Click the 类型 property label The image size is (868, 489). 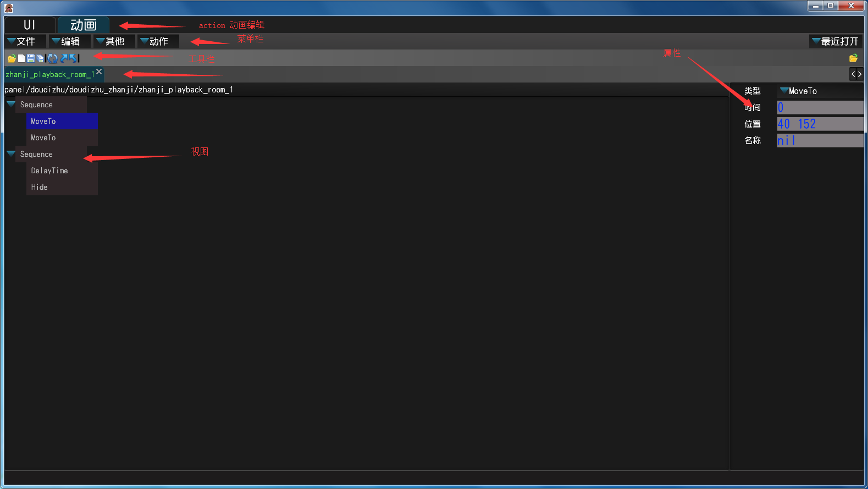point(753,91)
